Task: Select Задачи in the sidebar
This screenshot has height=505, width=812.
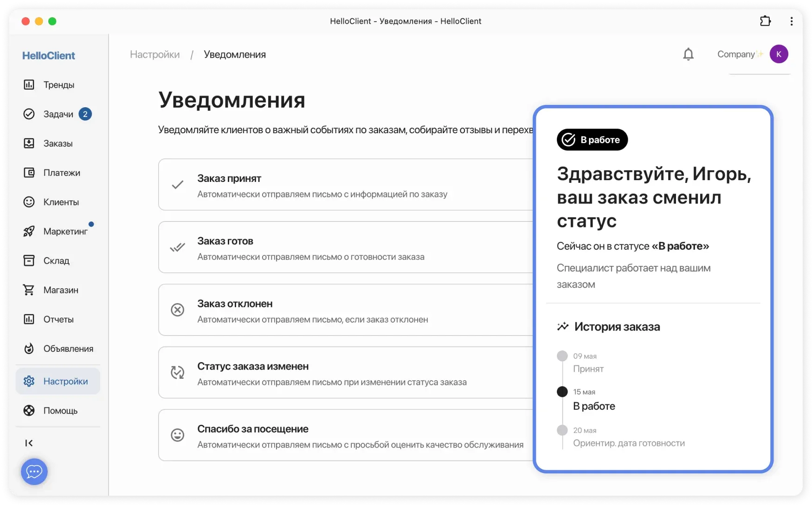Action: (29, 114)
